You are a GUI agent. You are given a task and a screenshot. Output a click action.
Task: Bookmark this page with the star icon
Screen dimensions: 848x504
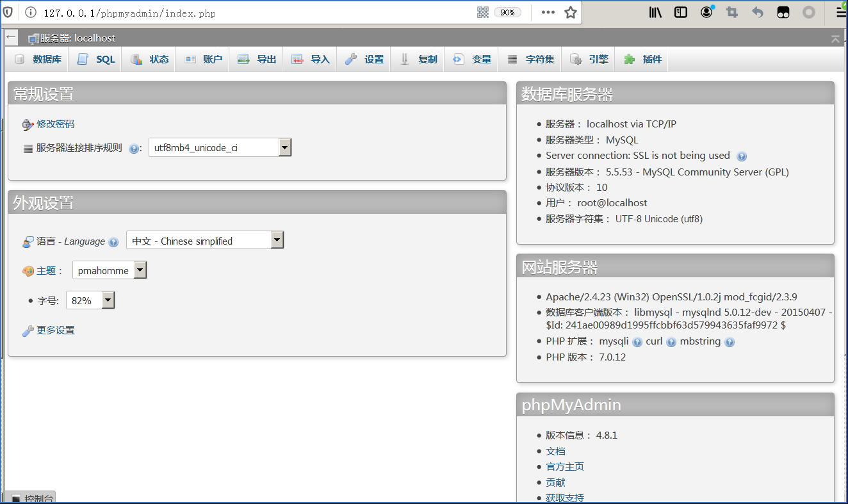pyautogui.click(x=571, y=12)
